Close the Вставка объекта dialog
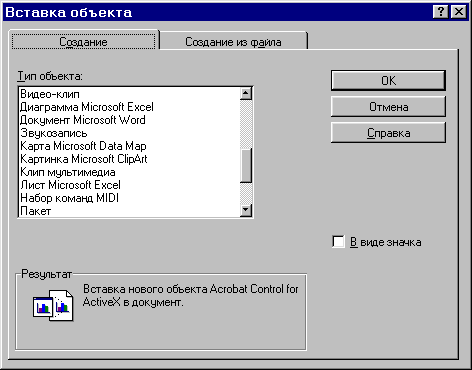Screen dimensions: 472x370 coord(459,12)
